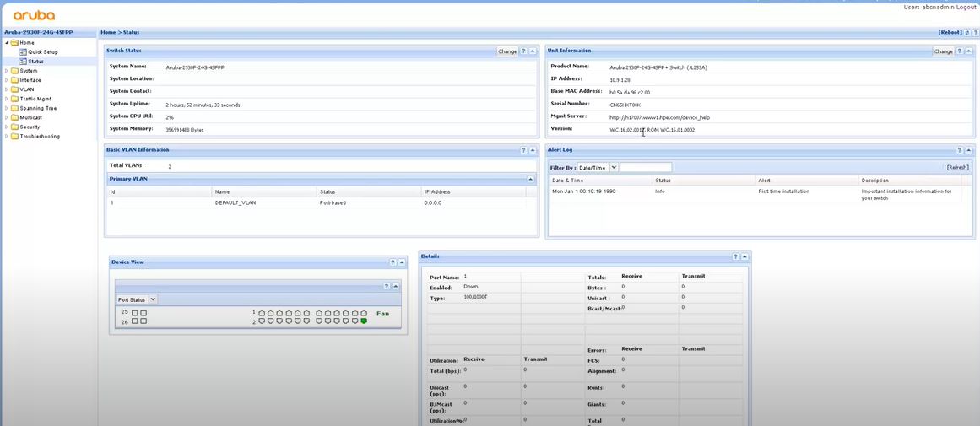This screenshot has height=426, width=980.
Task: Expand the VLAN tree folder
Action: [x=7, y=89]
